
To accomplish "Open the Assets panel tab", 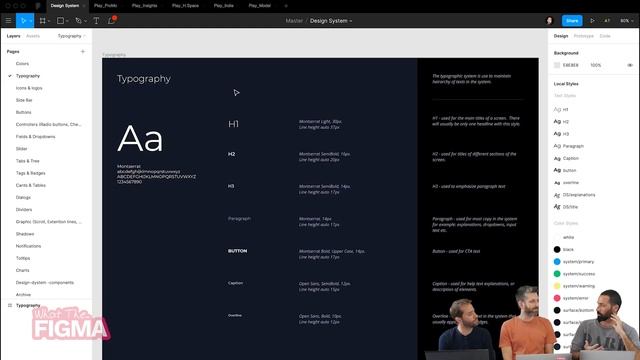I will coord(33,36).
